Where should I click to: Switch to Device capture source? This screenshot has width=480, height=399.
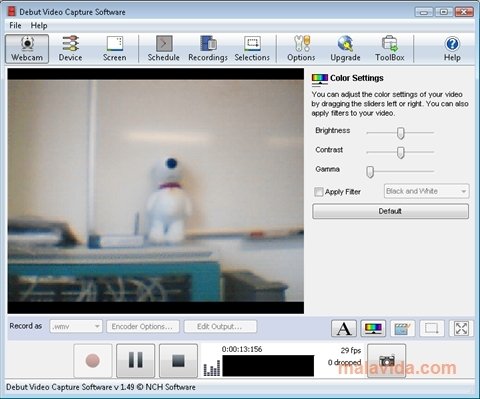(x=70, y=49)
